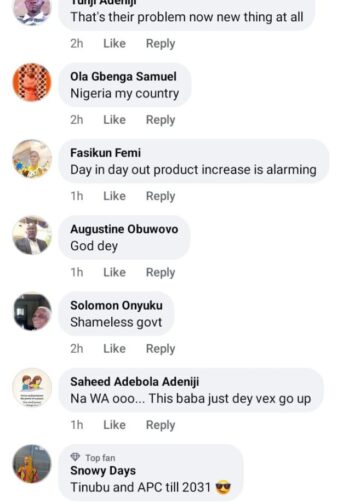Open Solomon Onyuku name link

click(116, 305)
